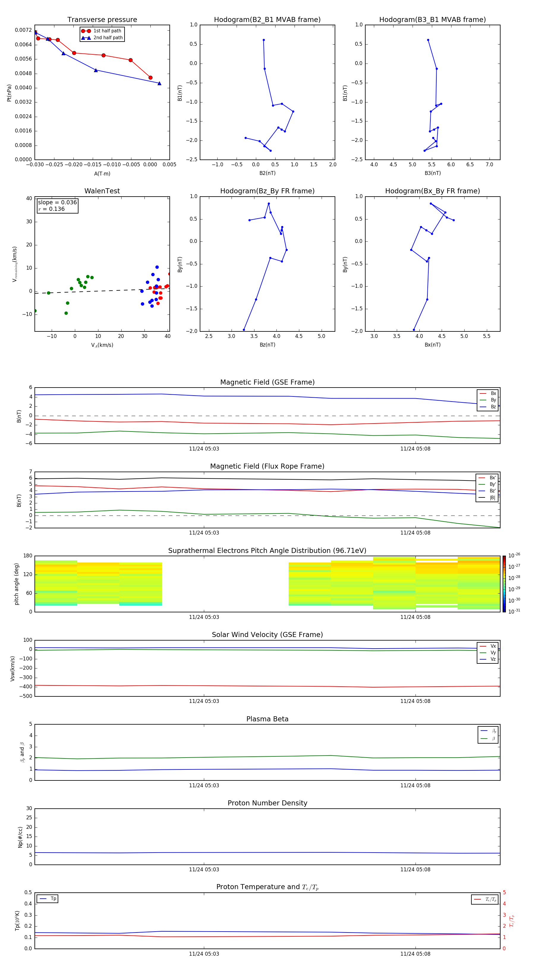The width and height of the screenshot is (535, 980).
Task: Click '11/24 05:08' tick in Proton Temperature panel
Action: (415, 954)
